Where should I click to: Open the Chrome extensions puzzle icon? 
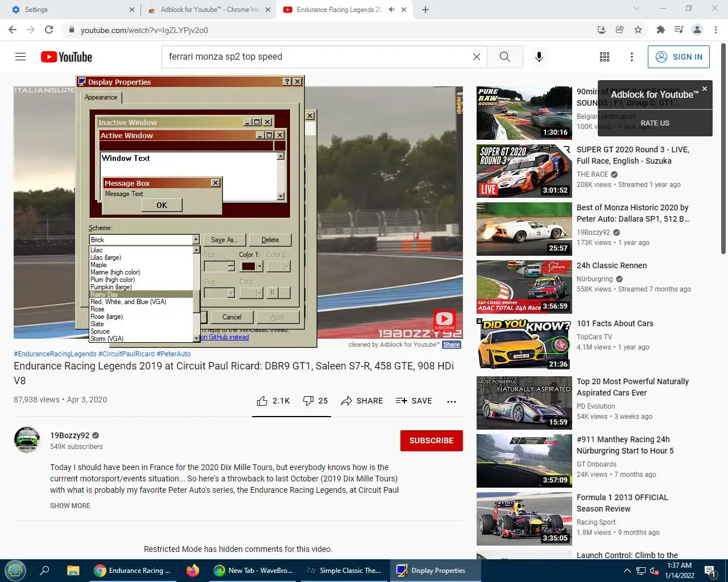click(660, 30)
